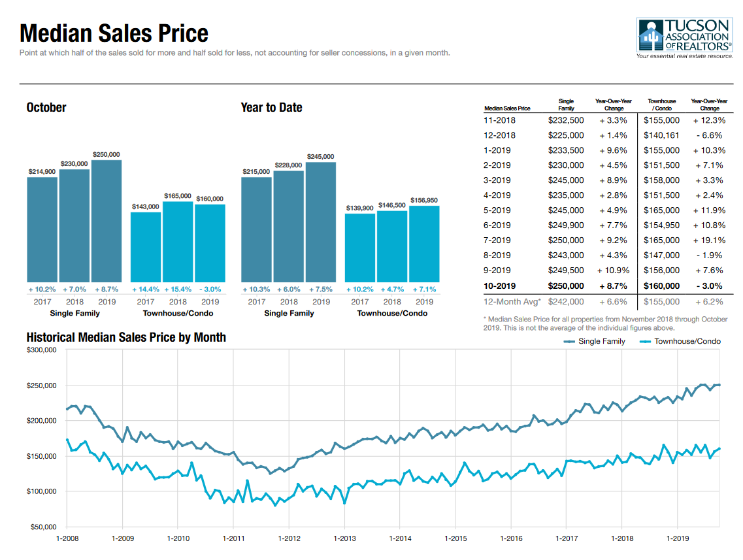The width and height of the screenshot is (743, 560).
Task: Click the 12-Month Avg row label
Action: click(508, 301)
